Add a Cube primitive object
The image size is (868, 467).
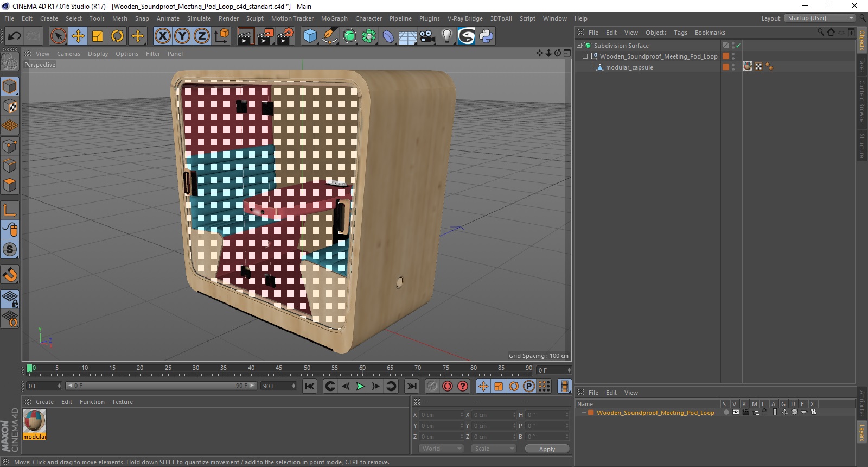pyautogui.click(x=310, y=36)
